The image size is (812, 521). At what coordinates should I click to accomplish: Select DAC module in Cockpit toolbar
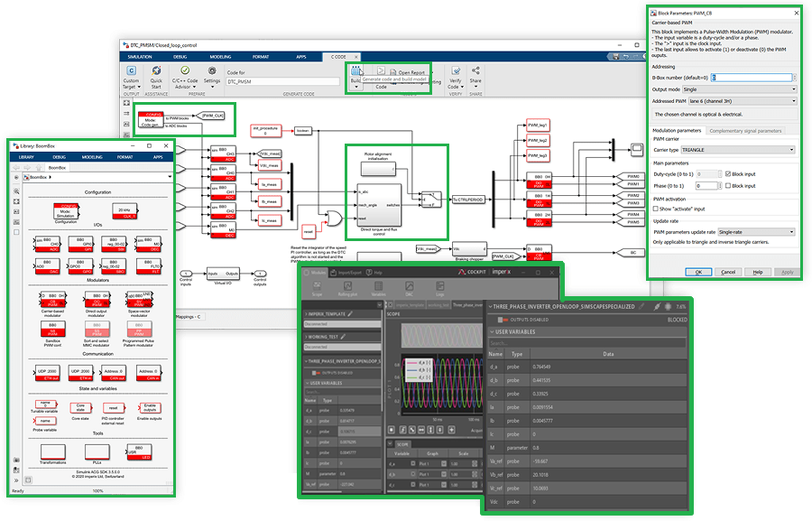[409, 289]
